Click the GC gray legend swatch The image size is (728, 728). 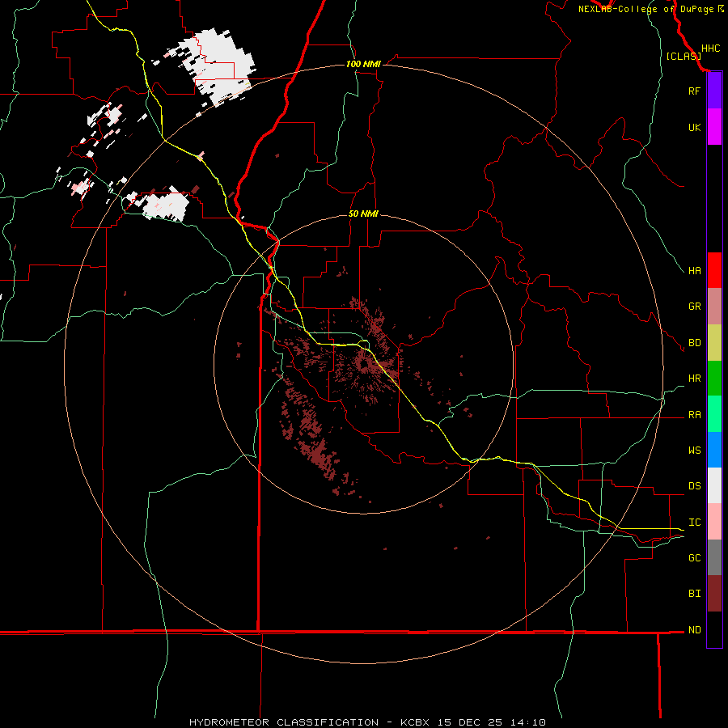coord(714,557)
